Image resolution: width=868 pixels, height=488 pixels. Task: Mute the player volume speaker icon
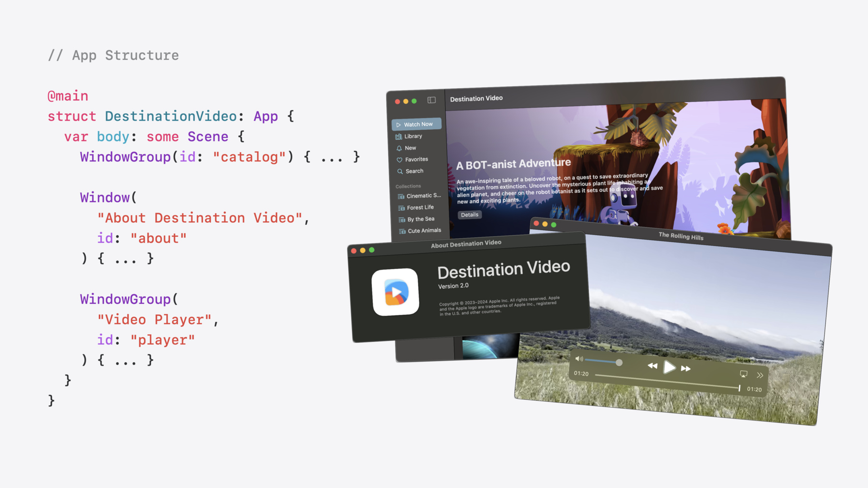pyautogui.click(x=579, y=359)
